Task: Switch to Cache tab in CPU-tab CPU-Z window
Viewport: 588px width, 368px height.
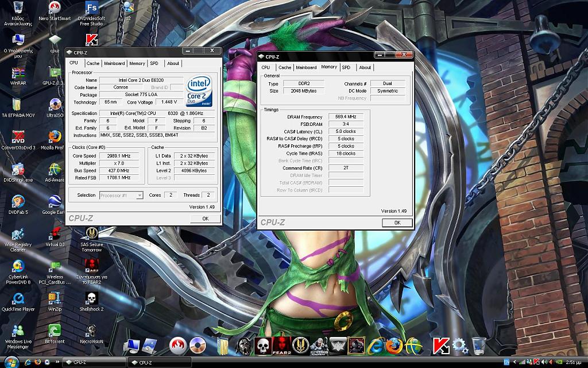Action: click(x=93, y=63)
